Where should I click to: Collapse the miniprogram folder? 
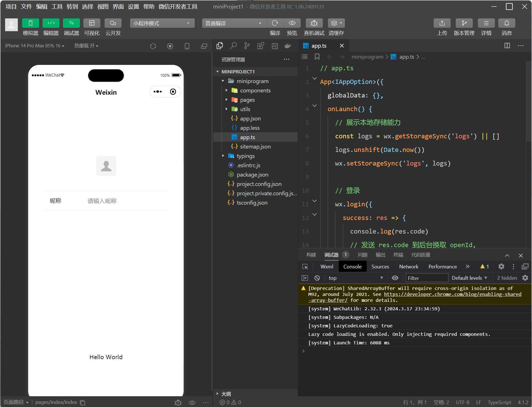click(x=255, y=81)
